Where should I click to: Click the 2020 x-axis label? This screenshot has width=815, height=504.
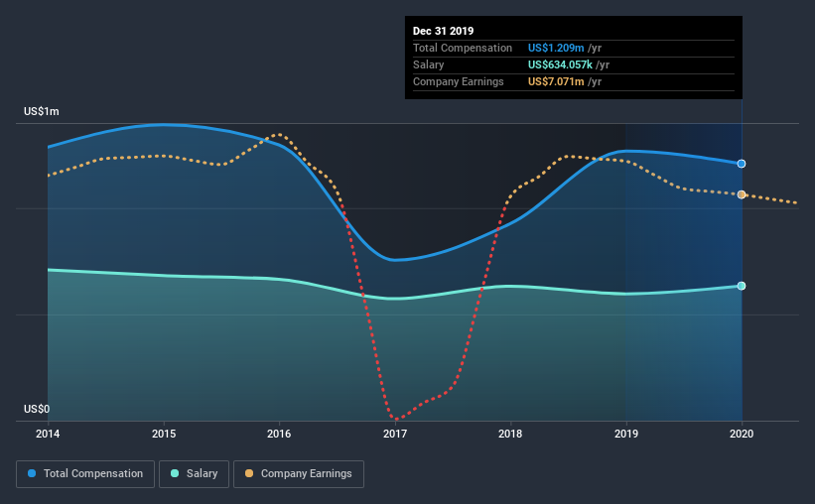pyautogui.click(x=742, y=434)
